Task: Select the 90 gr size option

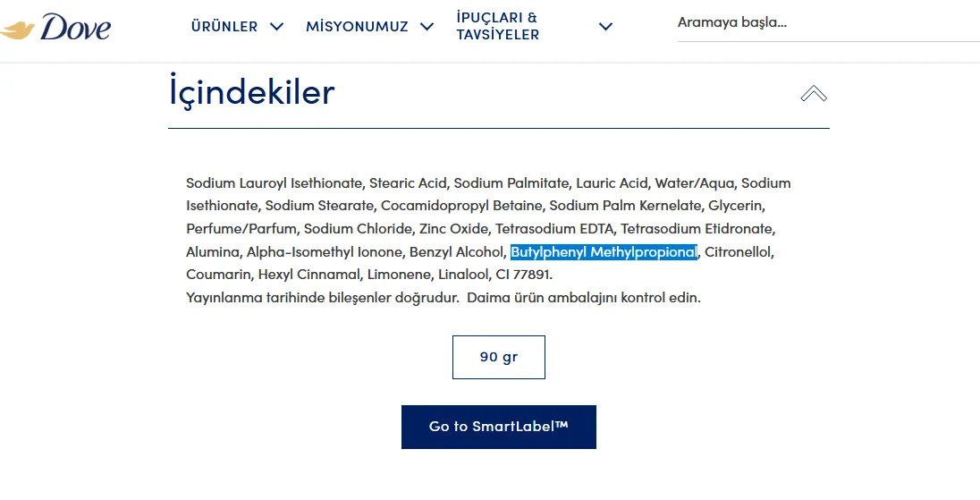Action: coord(498,357)
